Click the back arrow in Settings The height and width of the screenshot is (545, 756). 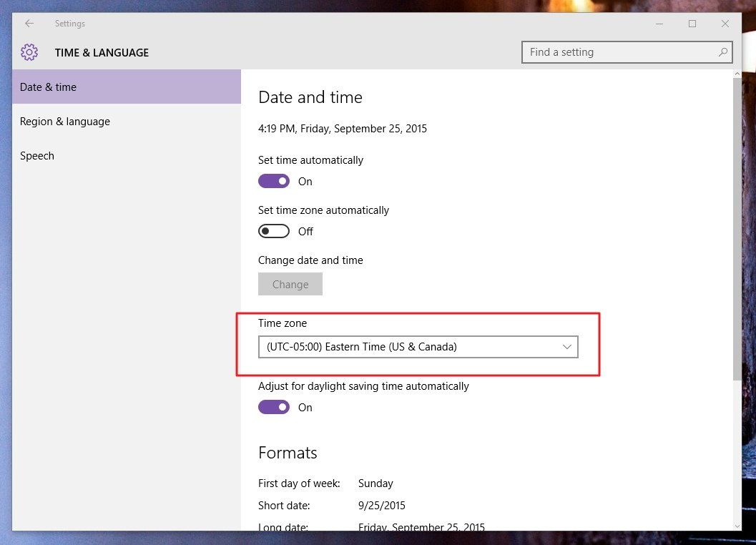pyautogui.click(x=29, y=23)
